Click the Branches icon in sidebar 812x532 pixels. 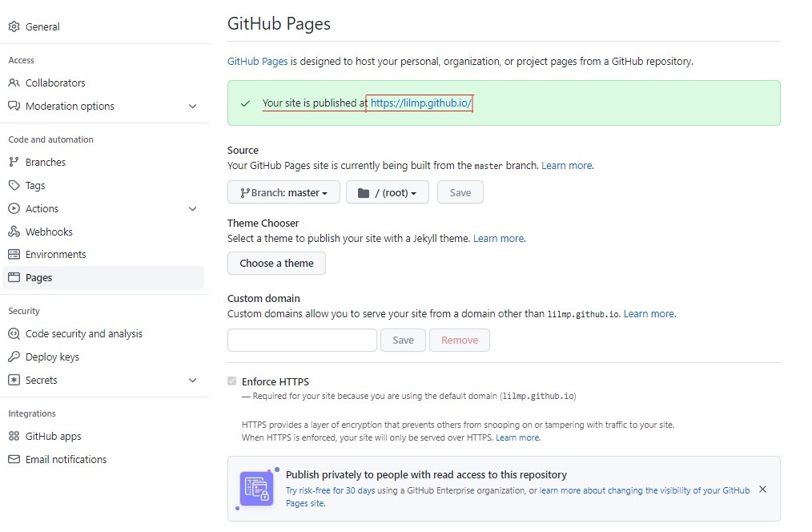click(x=14, y=162)
